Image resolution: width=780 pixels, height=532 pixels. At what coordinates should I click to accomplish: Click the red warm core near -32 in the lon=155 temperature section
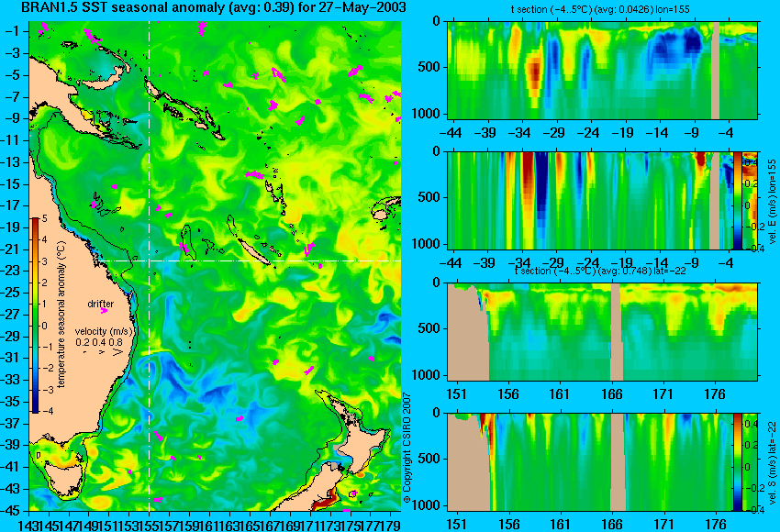534,74
